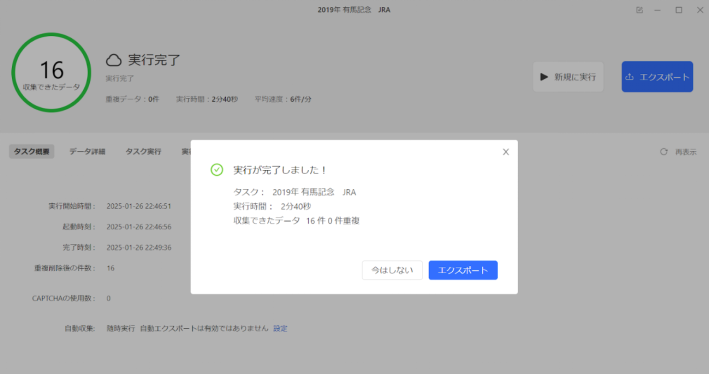Viewport: 709px width, 374px height.
Task: Click the 完了時刻 value 2025-01-26 22:49:36
Action: [139, 248]
